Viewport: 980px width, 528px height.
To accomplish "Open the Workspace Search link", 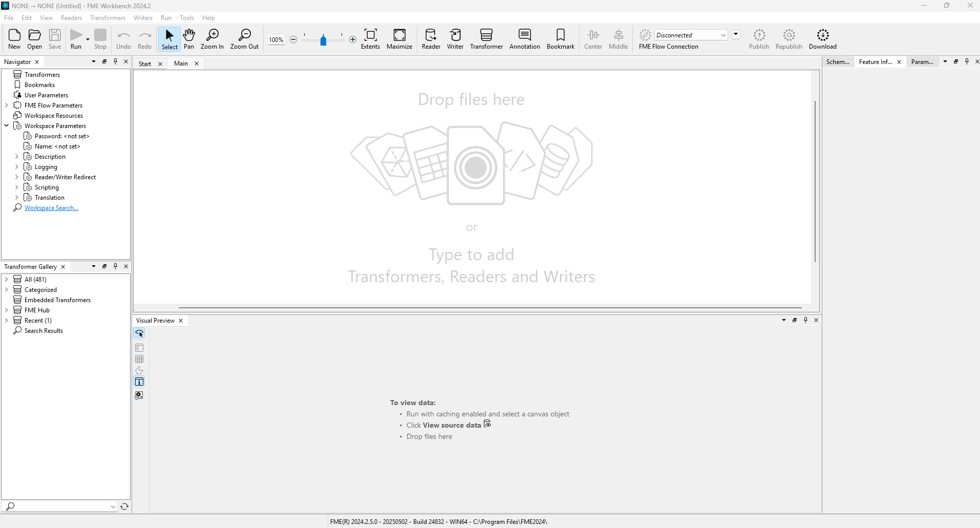I will click(51, 208).
